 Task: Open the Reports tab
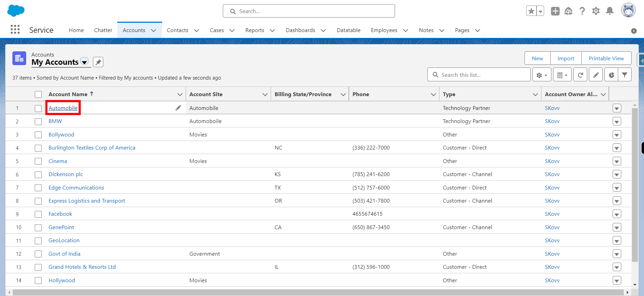click(255, 30)
